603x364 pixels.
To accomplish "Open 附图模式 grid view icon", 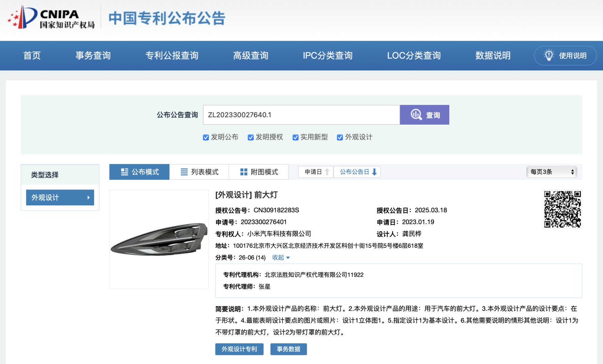I will point(244,172).
